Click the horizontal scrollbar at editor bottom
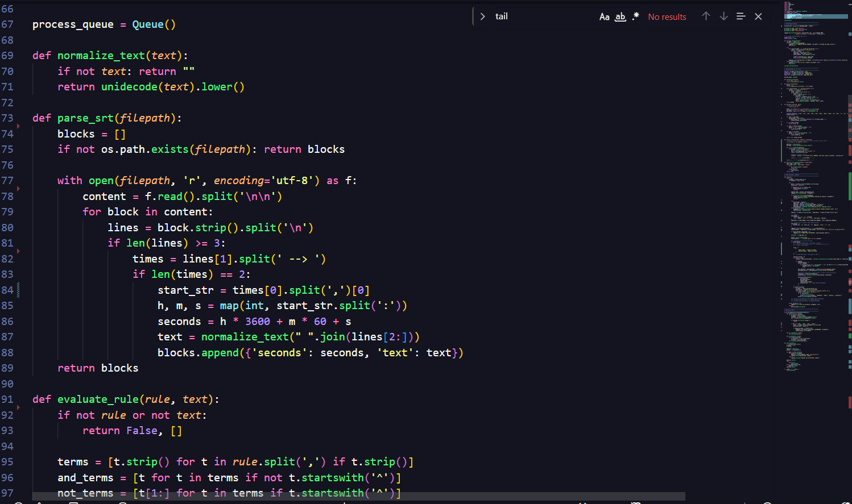 (x=358, y=497)
